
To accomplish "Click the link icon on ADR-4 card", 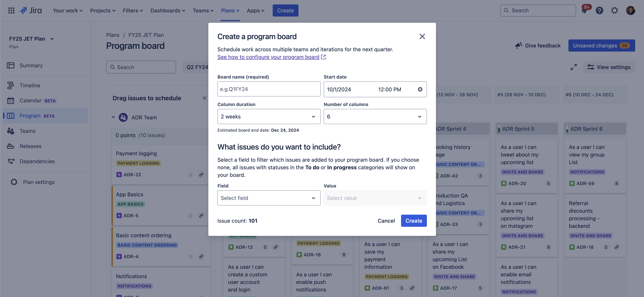I will click(201, 256).
